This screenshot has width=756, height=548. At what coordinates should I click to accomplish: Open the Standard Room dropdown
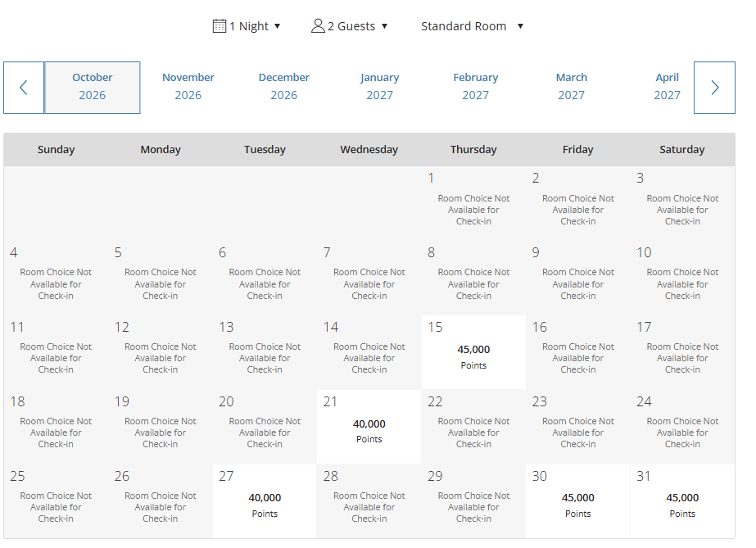(x=472, y=26)
